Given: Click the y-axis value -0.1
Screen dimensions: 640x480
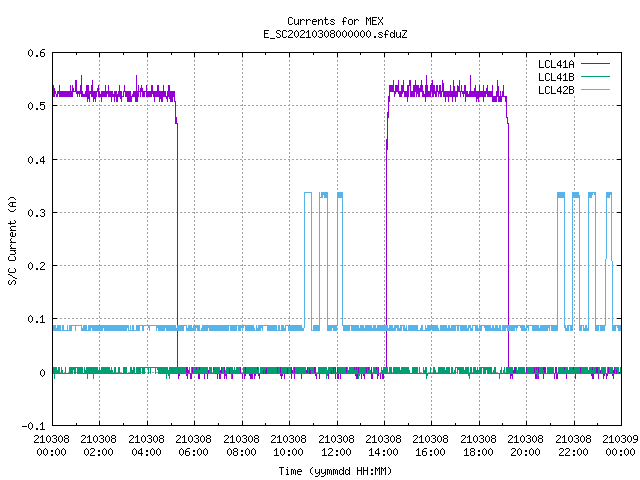Looking at the screenshot, I should coord(33,426).
